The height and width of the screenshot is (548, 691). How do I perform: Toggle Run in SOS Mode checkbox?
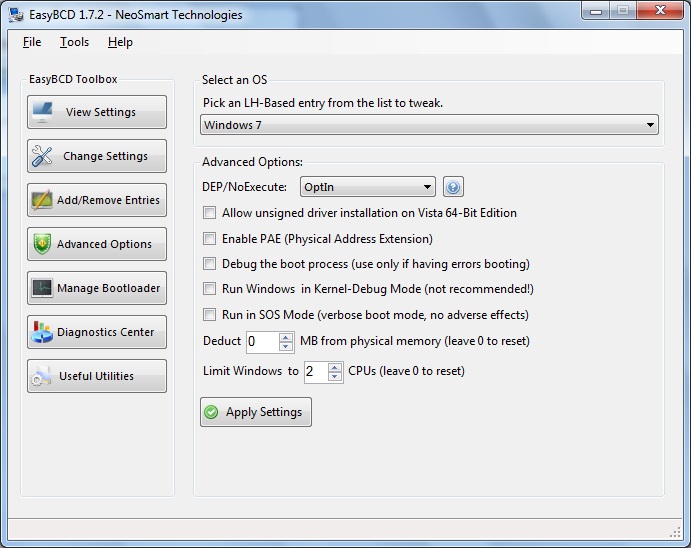click(x=209, y=315)
